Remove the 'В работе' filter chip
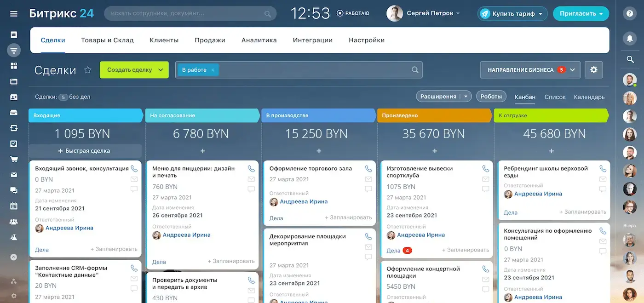This screenshot has height=303, width=644. point(213,70)
